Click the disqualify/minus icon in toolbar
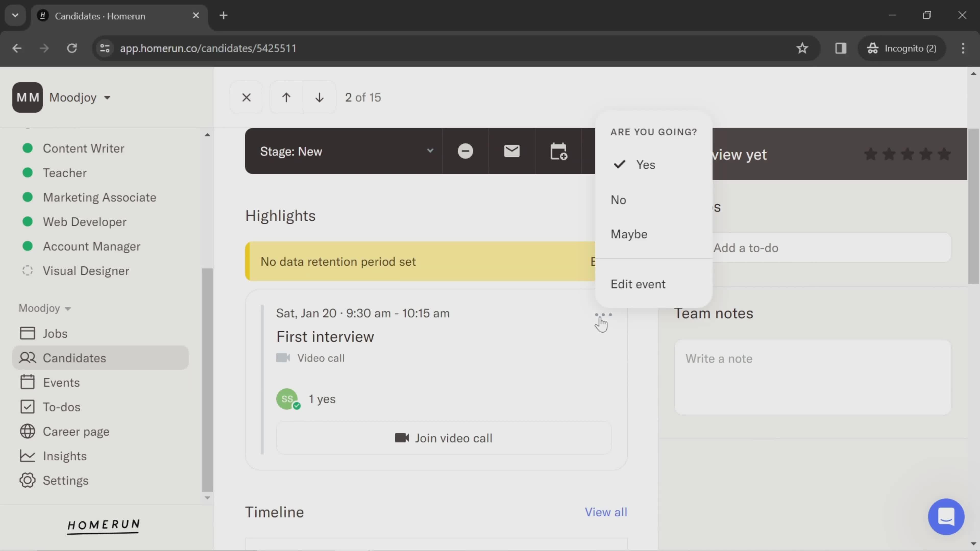This screenshot has height=551, width=980. coord(466,151)
